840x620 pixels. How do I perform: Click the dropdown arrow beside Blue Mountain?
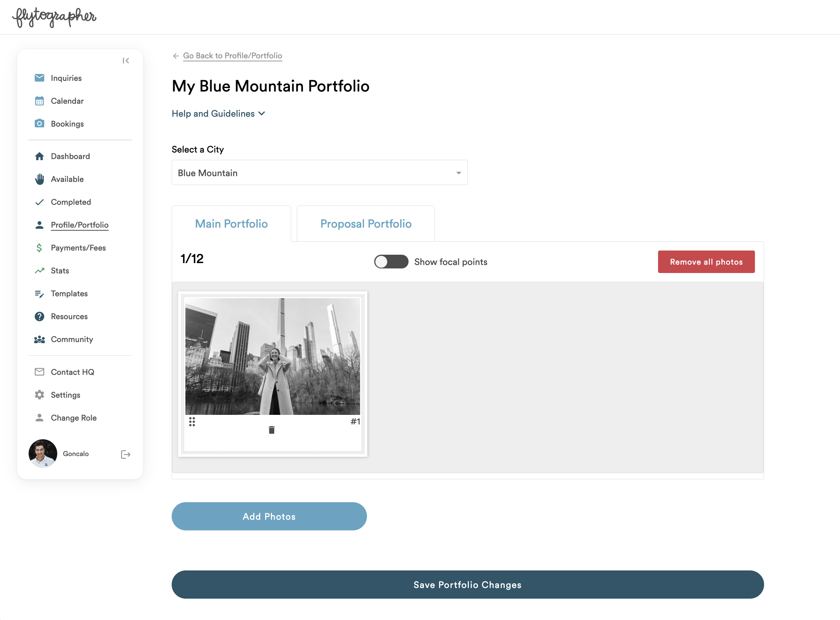click(459, 173)
